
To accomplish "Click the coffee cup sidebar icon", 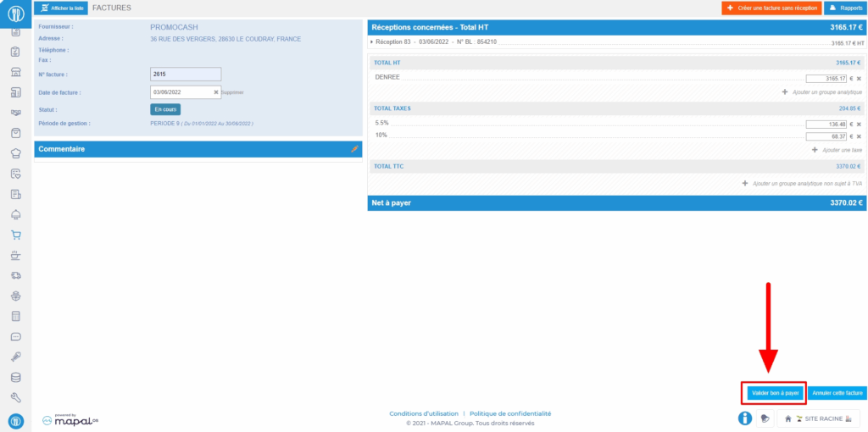I will [x=15, y=255].
